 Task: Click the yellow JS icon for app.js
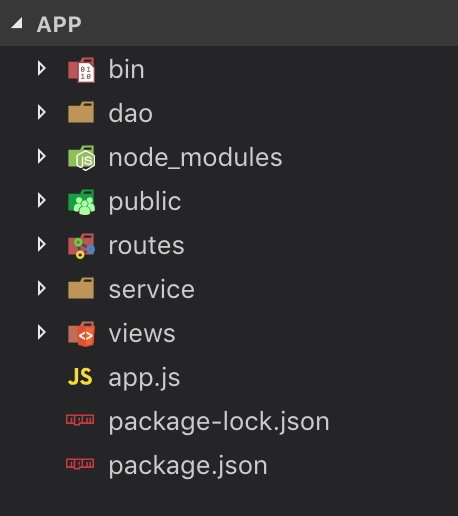[80, 377]
